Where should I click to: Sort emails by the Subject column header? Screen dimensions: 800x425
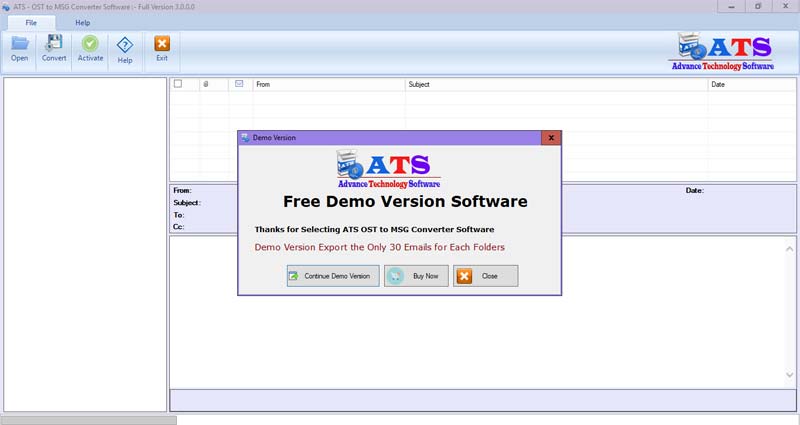(x=556, y=84)
